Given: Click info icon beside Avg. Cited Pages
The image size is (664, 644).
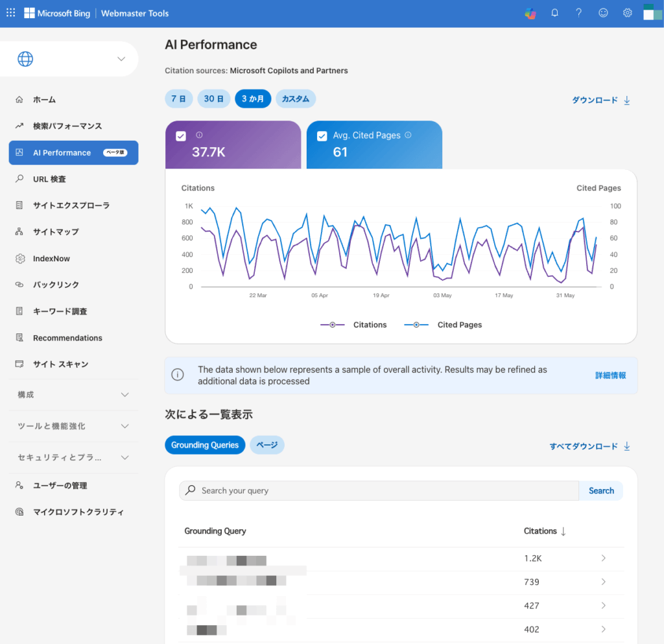Looking at the screenshot, I should coord(408,135).
